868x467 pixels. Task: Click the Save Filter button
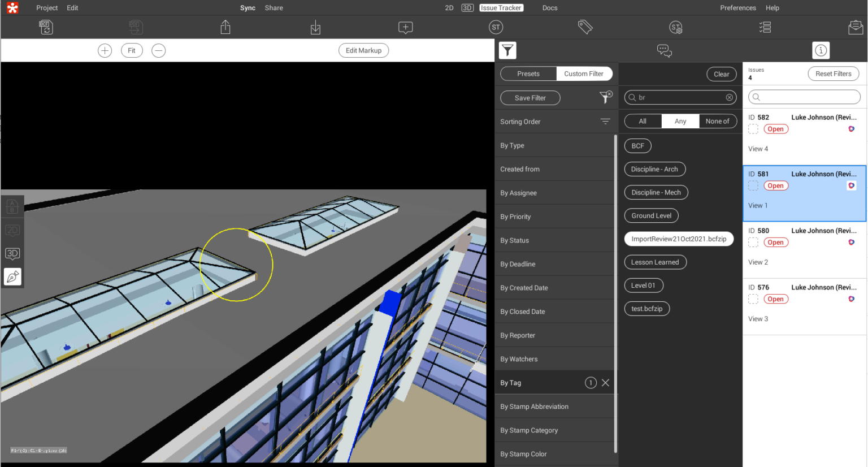[x=530, y=97]
